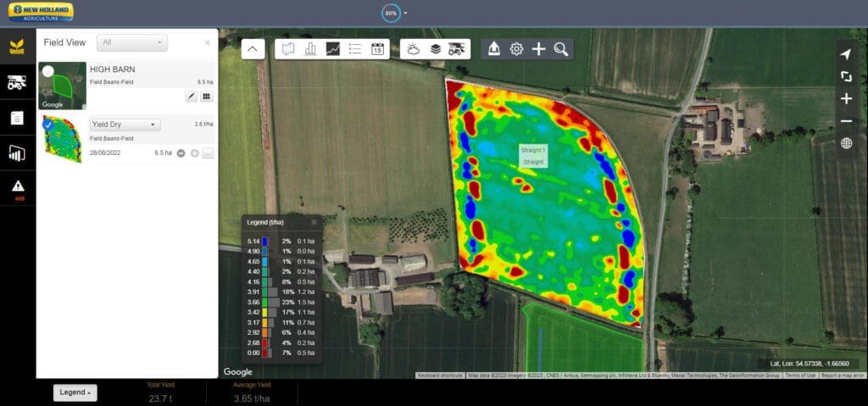Click the plus circle on 28/08/2022 row
Screen dimensions: 868x406
point(194,153)
